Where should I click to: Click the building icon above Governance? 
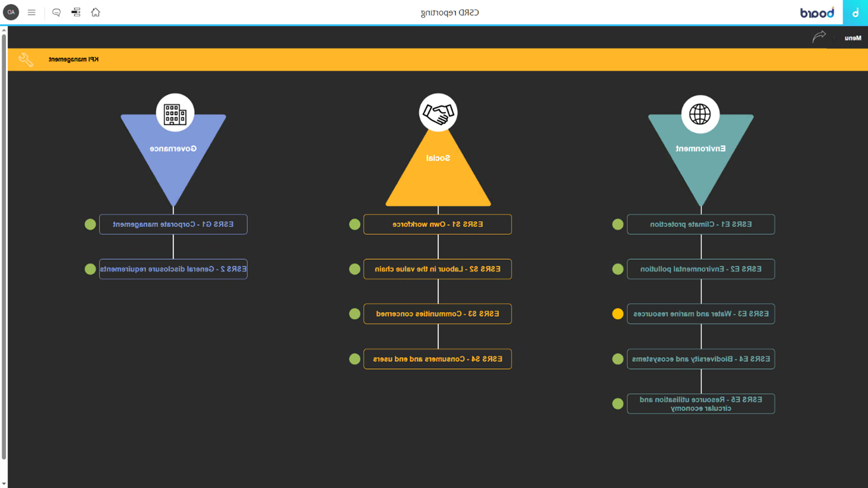175,113
